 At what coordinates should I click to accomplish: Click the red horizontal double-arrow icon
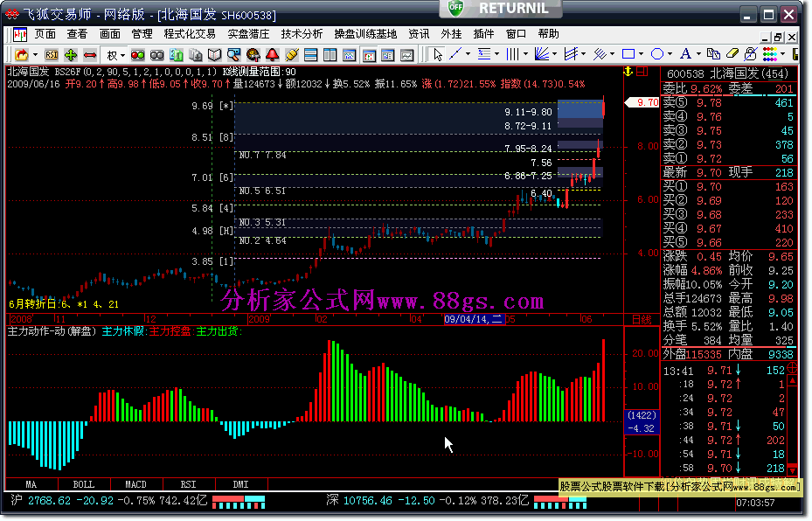90,54
